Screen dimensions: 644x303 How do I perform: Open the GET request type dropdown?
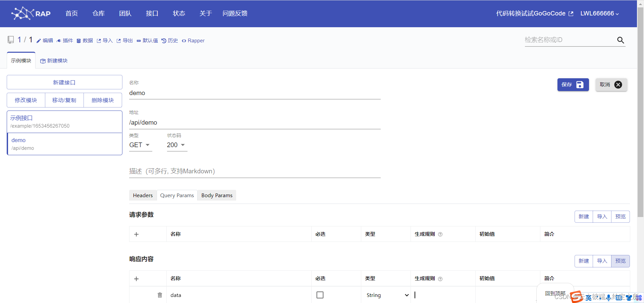coord(141,145)
